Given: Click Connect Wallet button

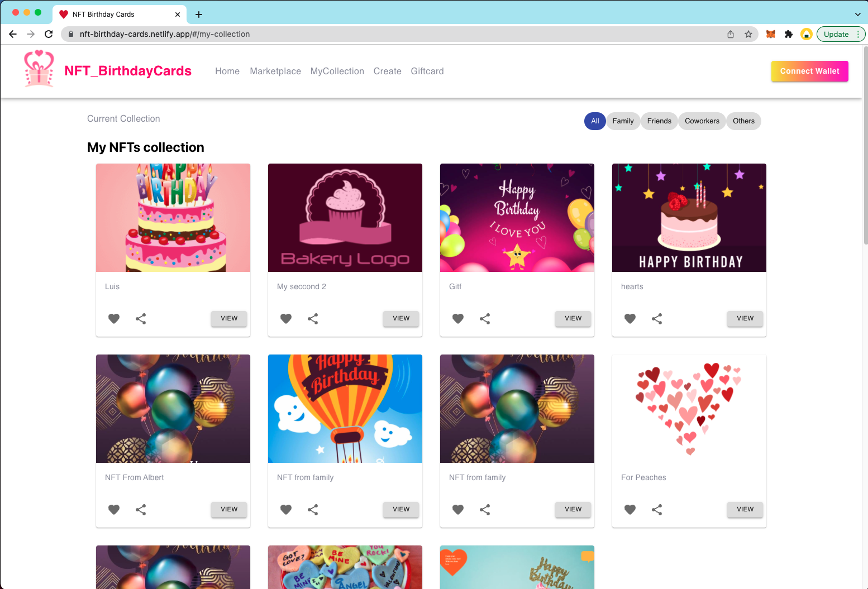Looking at the screenshot, I should 810,71.
